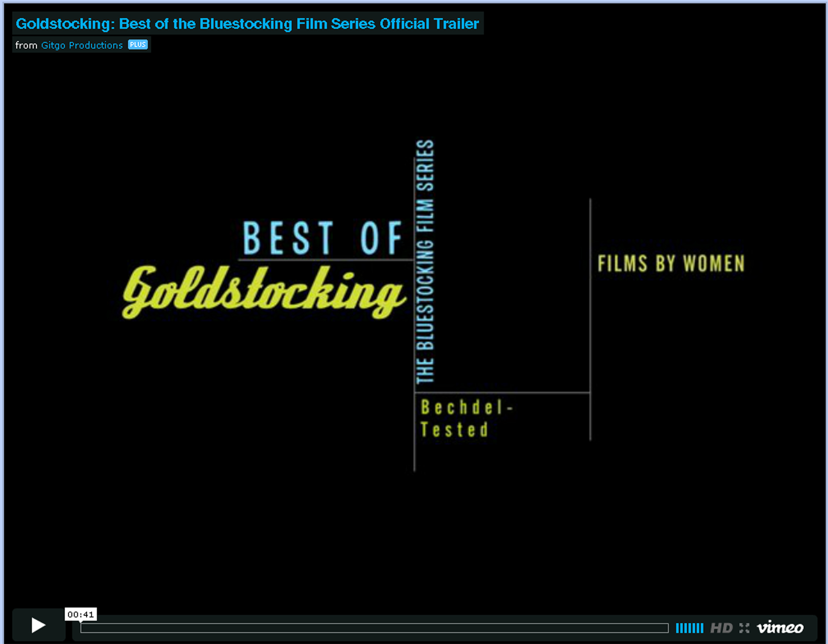
Task: Visit the Gitgo Productions profile link
Action: click(x=82, y=45)
